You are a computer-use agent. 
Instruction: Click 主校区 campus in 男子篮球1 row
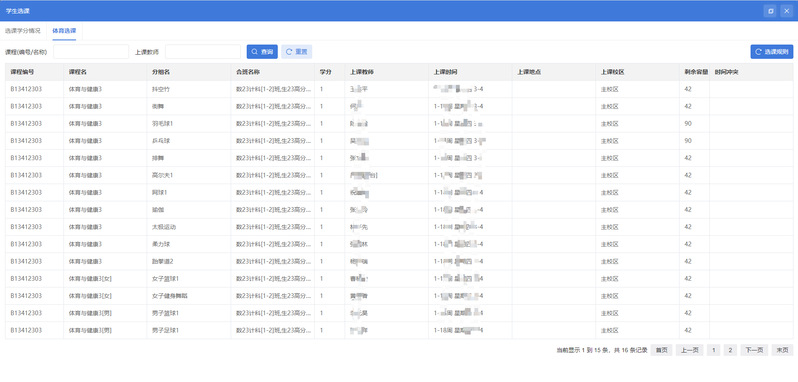click(609, 313)
